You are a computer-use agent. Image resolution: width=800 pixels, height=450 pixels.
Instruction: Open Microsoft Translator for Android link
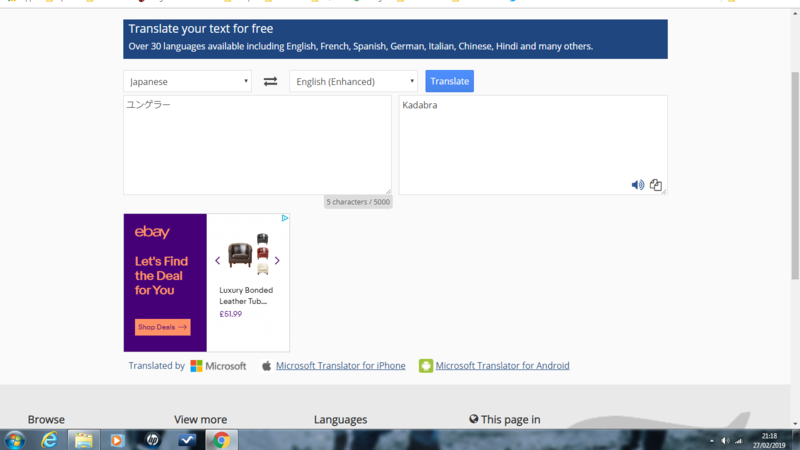502,366
